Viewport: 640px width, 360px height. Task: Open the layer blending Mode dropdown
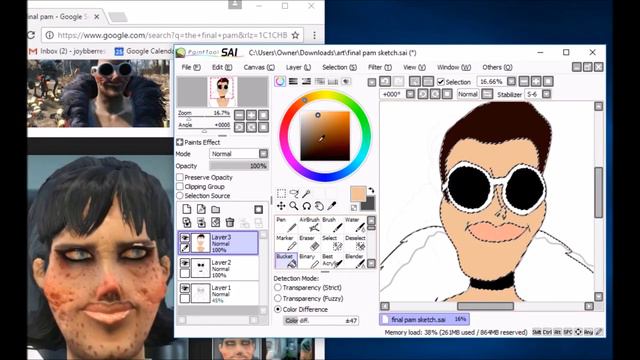[263, 154]
